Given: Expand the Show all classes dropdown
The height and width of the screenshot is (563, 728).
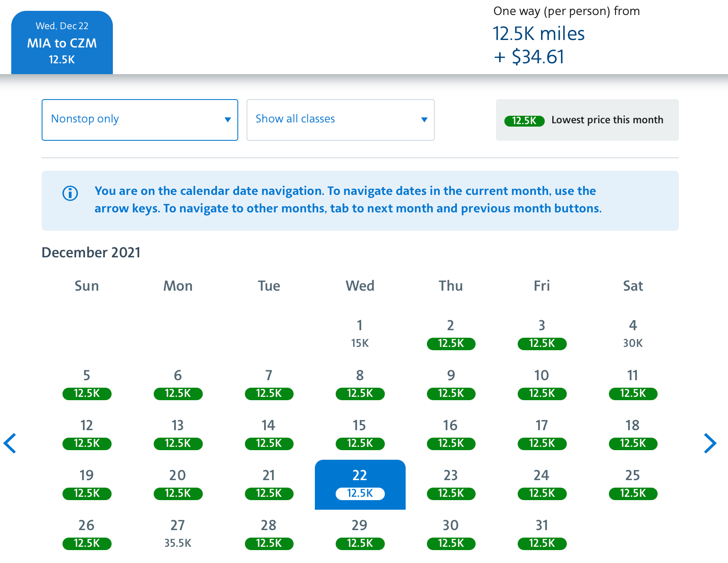Looking at the screenshot, I should (x=340, y=120).
